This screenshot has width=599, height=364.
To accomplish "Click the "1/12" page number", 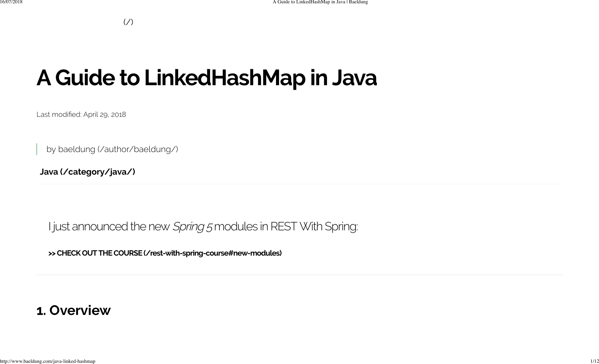I will [594, 361].
